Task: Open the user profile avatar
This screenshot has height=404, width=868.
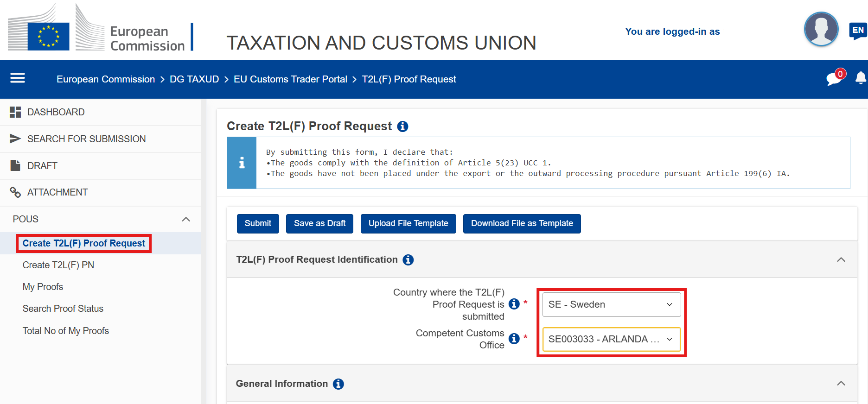Action: (821, 29)
